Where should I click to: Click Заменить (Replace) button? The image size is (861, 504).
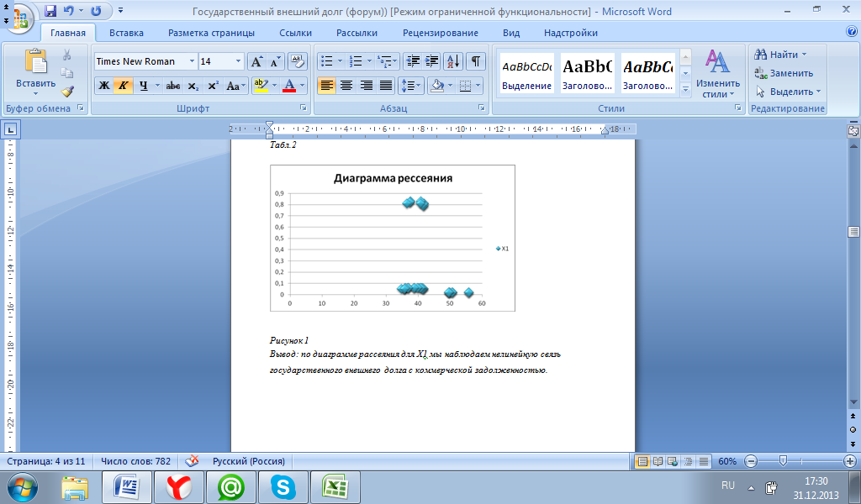point(784,73)
